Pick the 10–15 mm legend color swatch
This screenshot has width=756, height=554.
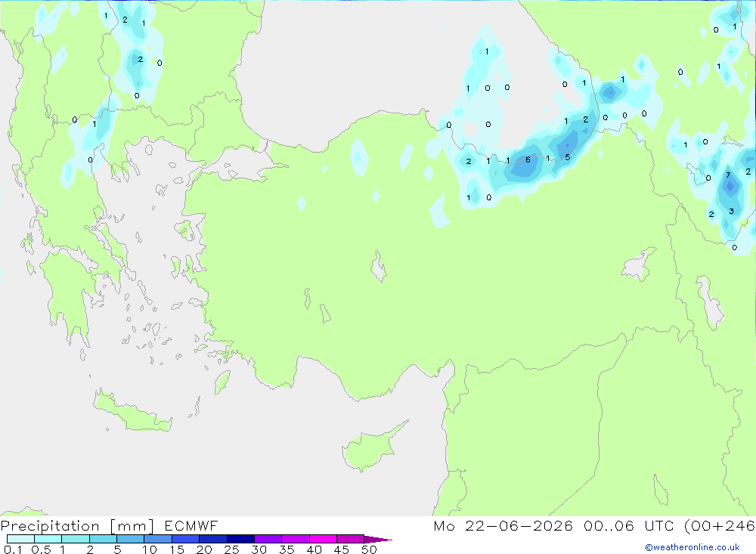158,539
